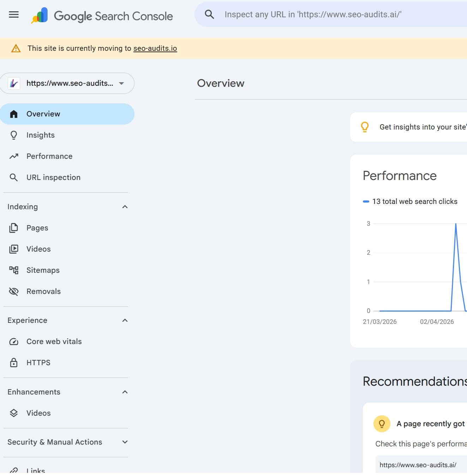Image resolution: width=467 pixels, height=476 pixels.
Task: Open the HTTPS report
Action: [x=67, y=363]
